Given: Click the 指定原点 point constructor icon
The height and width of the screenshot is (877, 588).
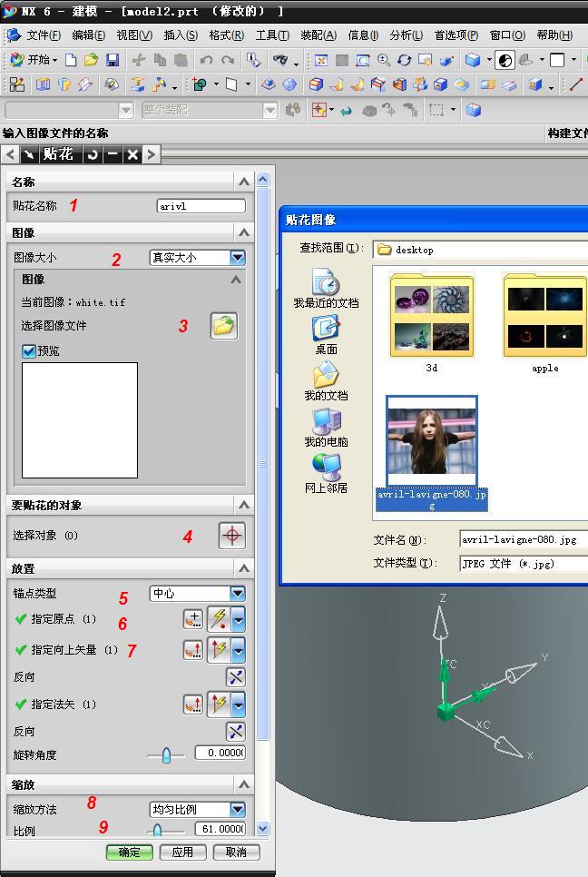Looking at the screenshot, I should pos(193,618).
